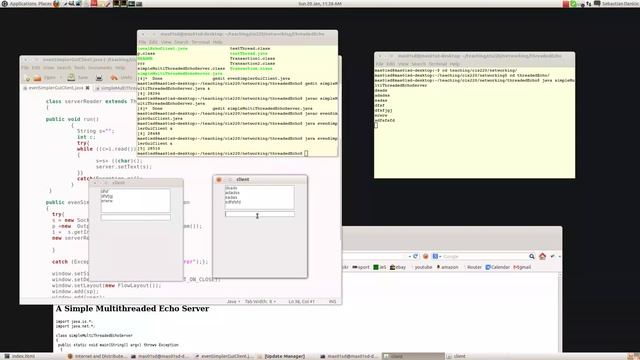
Task: Open the Sebastian Danicic user menu
Action: point(620,4)
